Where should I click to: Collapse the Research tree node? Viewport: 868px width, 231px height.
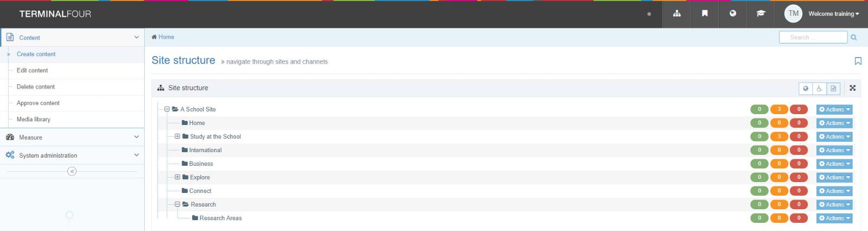pos(177,204)
